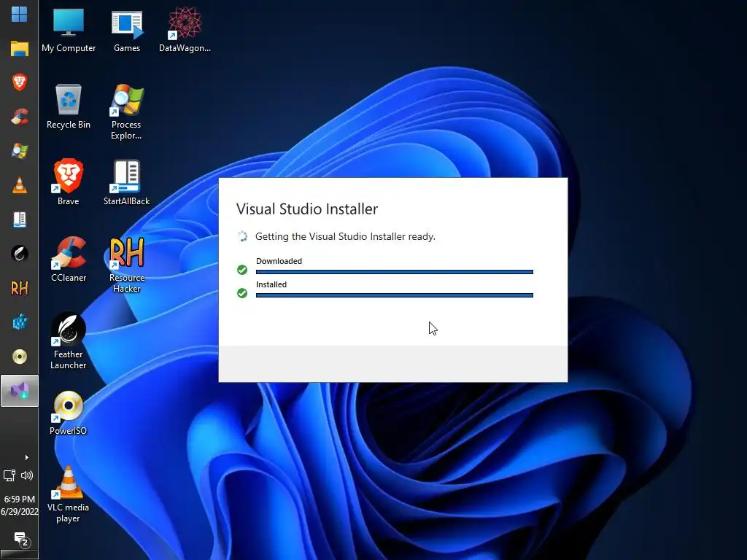747x560 pixels.
Task: Select the StartAllBack desktop shortcut
Action: click(x=126, y=182)
